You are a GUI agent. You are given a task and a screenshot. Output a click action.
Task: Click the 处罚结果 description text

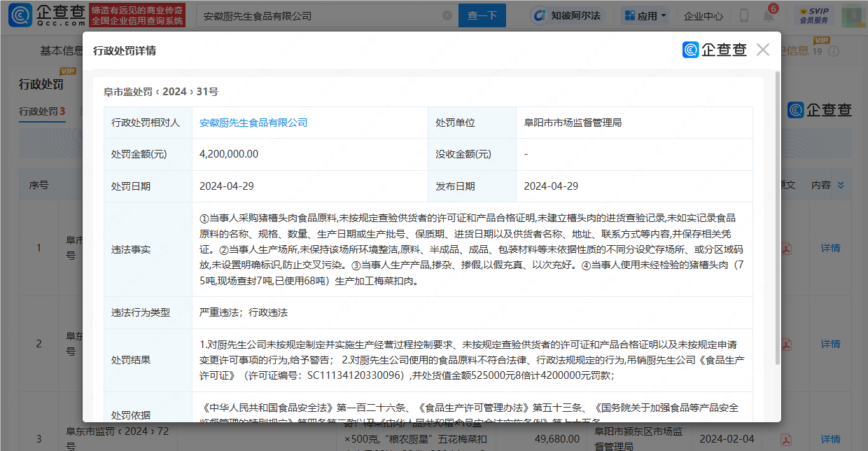coord(472,360)
